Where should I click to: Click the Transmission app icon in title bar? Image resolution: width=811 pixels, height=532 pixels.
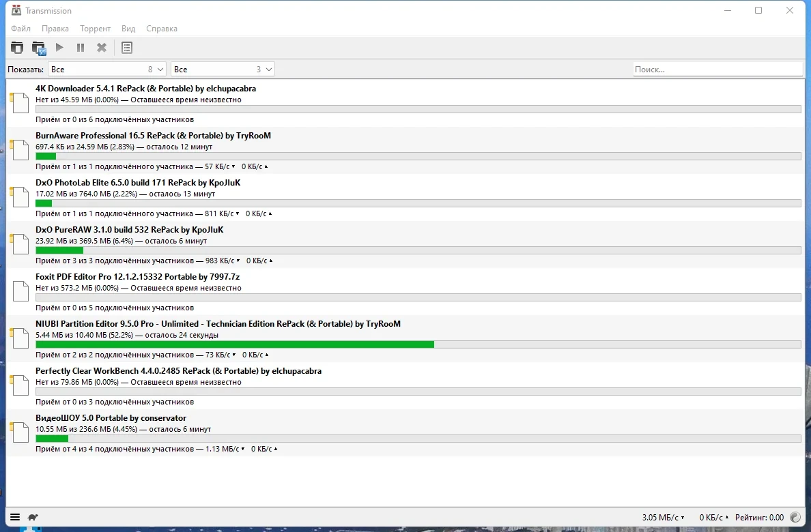16,10
